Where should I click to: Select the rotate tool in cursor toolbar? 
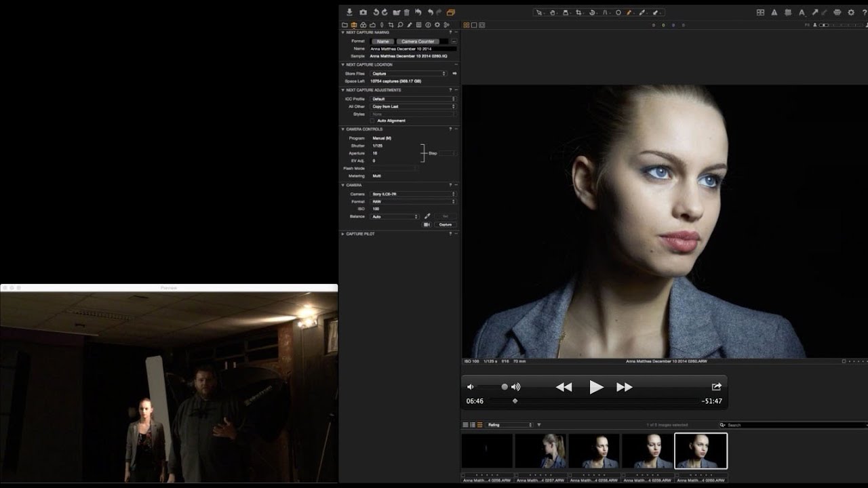(592, 12)
